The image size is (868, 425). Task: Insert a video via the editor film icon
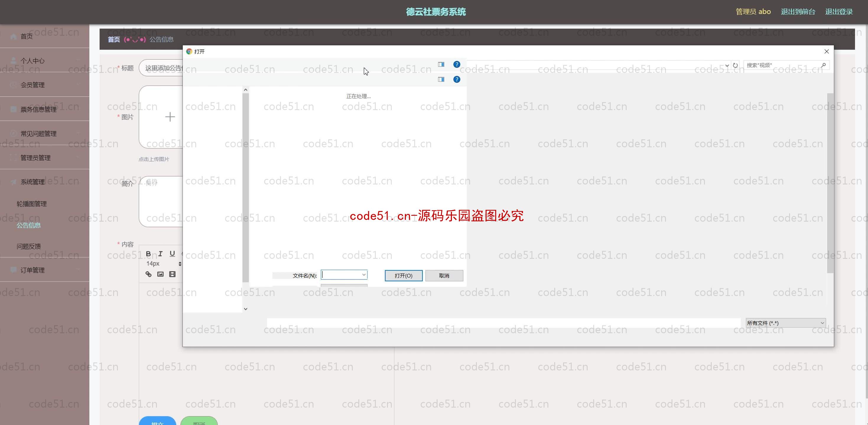click(x=172, y=274)
